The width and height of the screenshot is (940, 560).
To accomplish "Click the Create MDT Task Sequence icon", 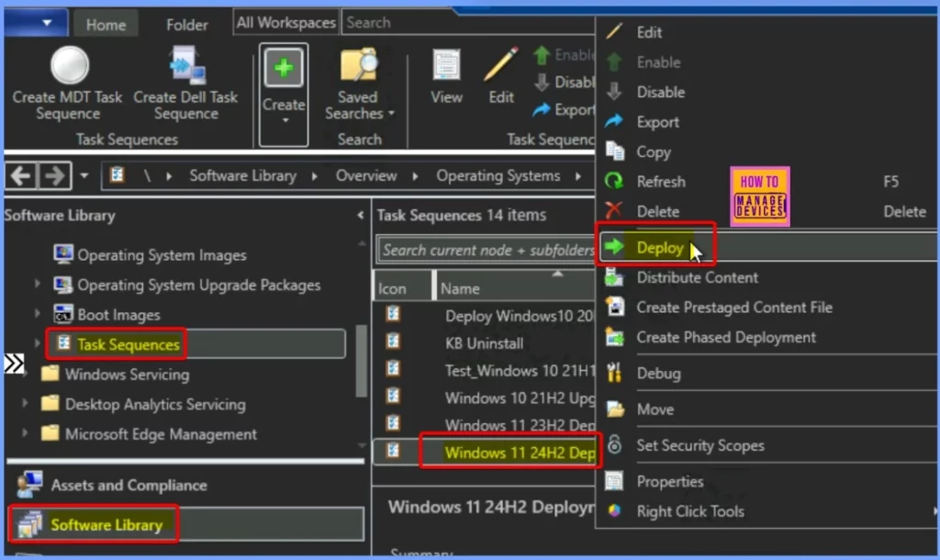I will (x=70, y=65).
